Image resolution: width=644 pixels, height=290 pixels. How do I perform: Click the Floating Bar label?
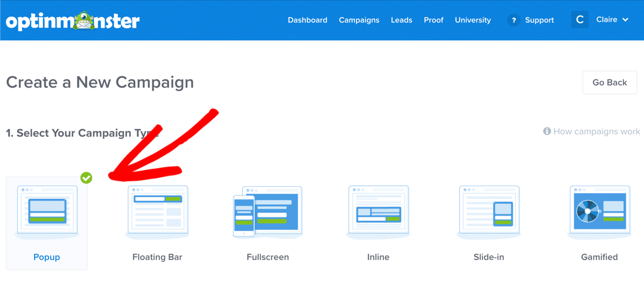click(x=158, y=258)
